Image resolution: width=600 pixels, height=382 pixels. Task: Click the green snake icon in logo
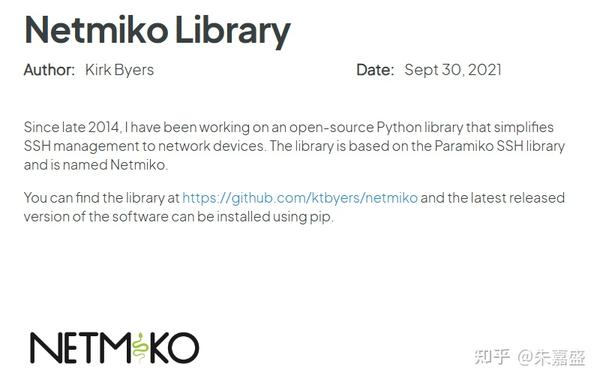tap(140, 348)
